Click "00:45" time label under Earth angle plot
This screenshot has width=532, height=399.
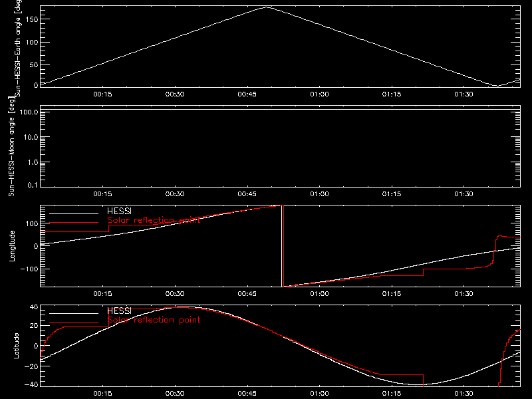pos(247,94)
